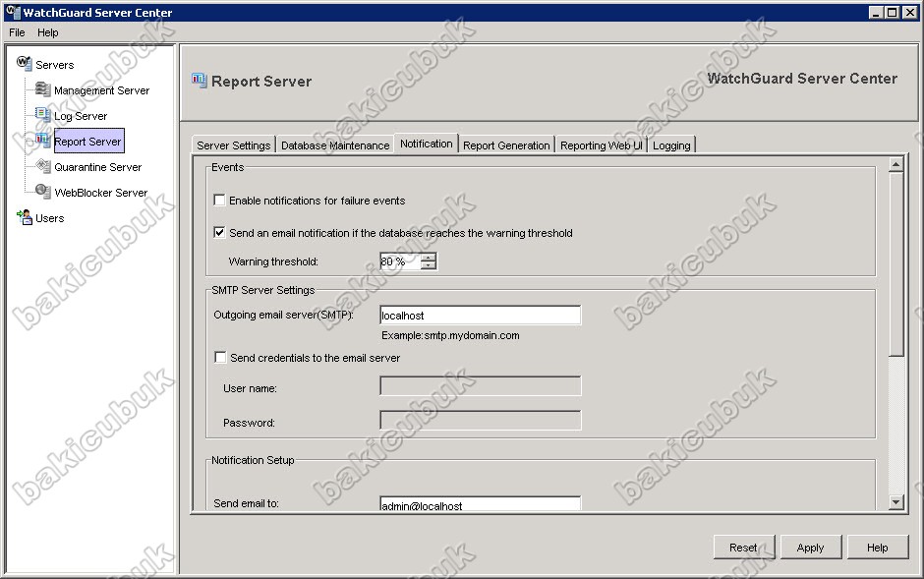
Task: Select Management Server in the tree
Action: click(101, 90)
